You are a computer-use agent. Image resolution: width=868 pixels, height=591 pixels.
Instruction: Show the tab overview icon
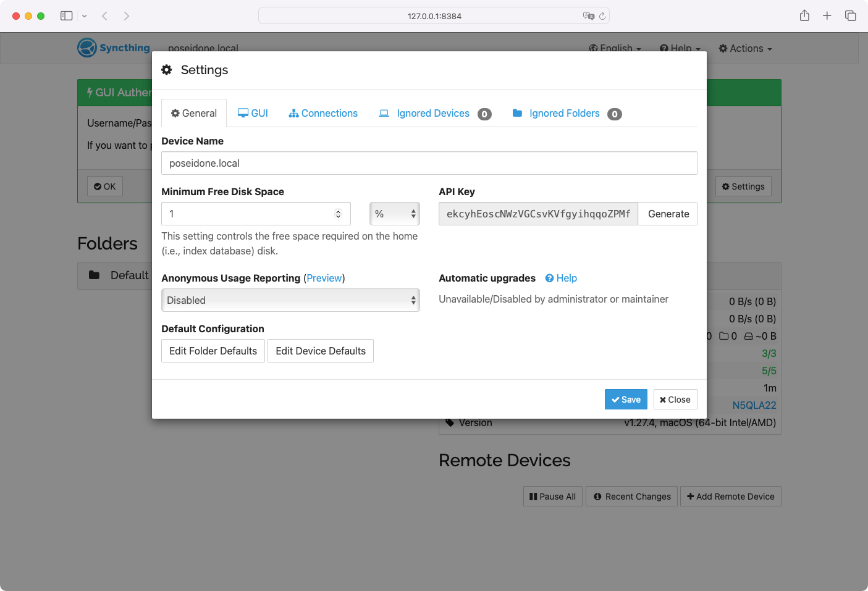[x=851, y=16]
